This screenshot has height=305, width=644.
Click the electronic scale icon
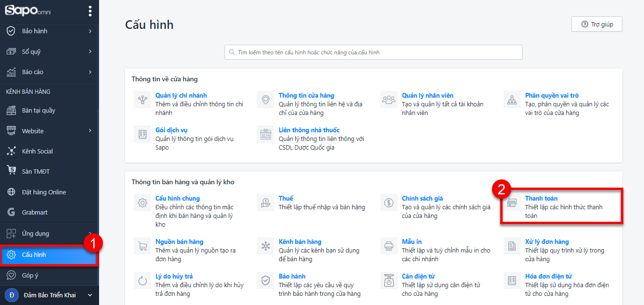click(389, 281)
